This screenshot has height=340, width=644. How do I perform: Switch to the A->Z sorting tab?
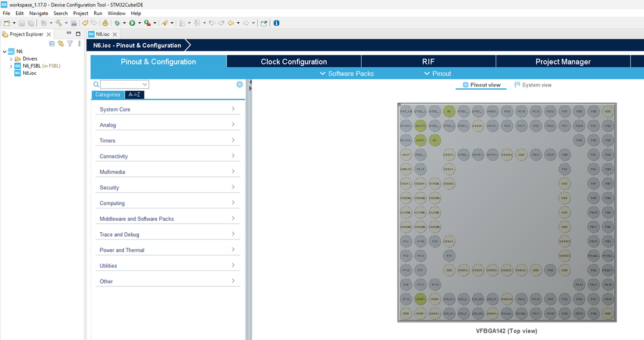(x=134, y=95)
